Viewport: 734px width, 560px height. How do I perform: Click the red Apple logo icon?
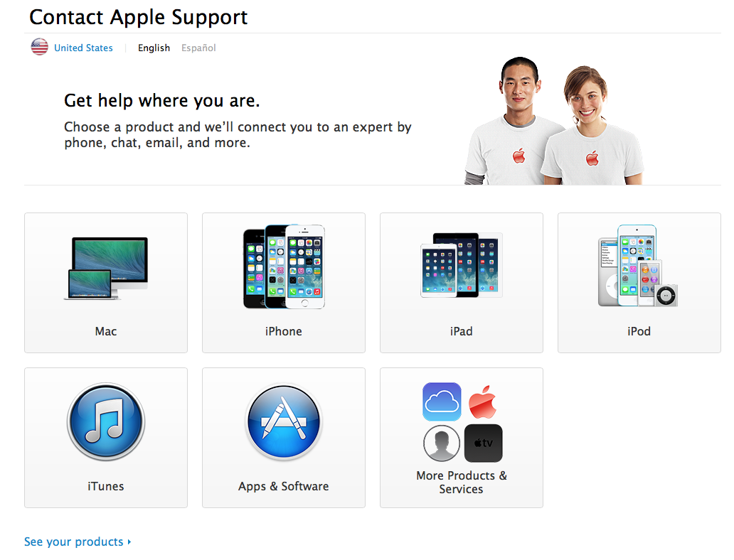coord(483,402)
